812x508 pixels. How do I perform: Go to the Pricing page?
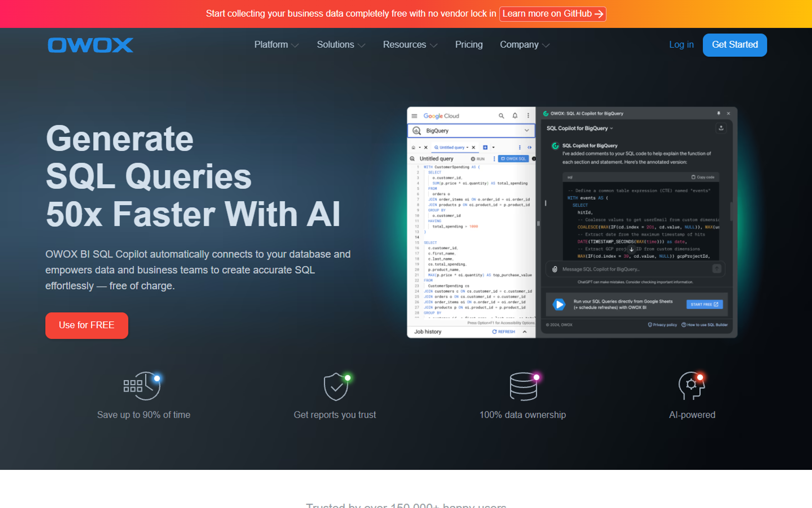tap(469, 45)
